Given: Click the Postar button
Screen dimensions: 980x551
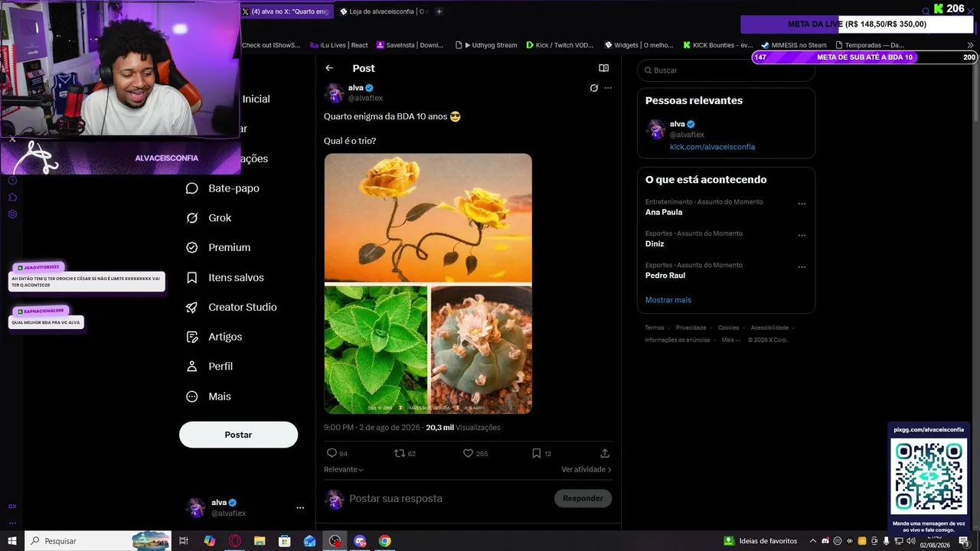Looking at the screenshot, I should (x=238, y=435).
